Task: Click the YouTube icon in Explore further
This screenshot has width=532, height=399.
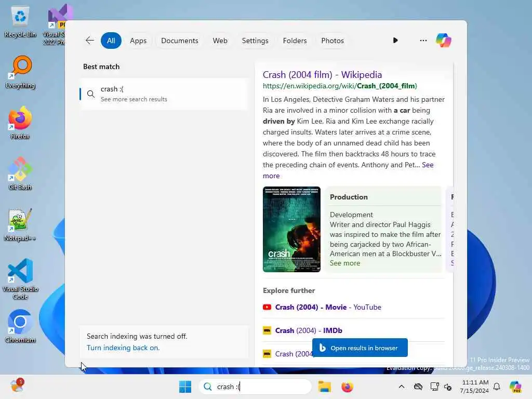Action: 267,307
